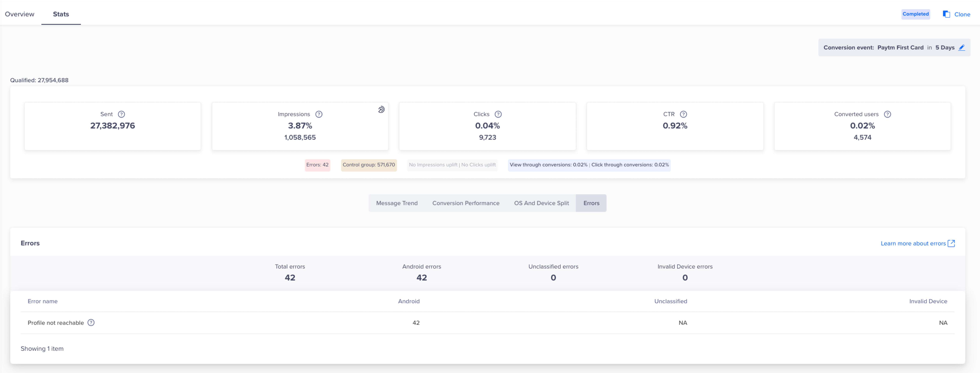Viewport: 980px width, 373px height.
Task: Click the Message Trend button
Action: point(396,202)
